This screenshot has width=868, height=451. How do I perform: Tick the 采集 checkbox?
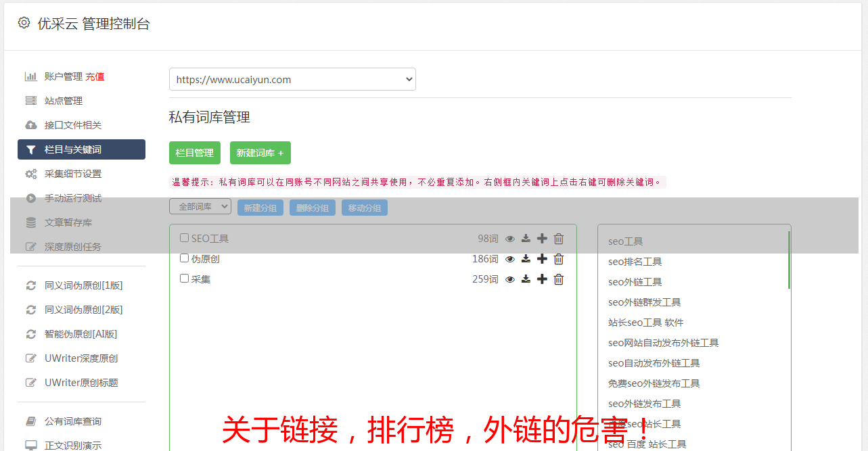tap(184, 279)
